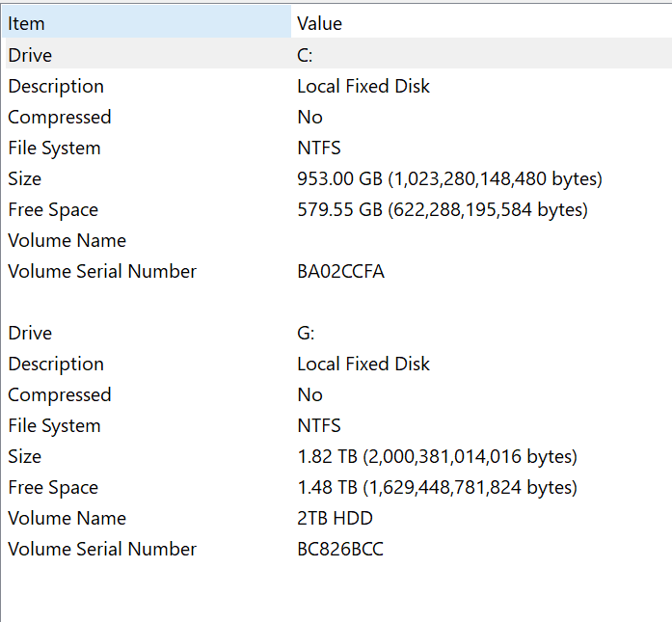Click the File System label for drive C:
The width and height of the screenshot is (672, 622).
[x=54, y=149]
